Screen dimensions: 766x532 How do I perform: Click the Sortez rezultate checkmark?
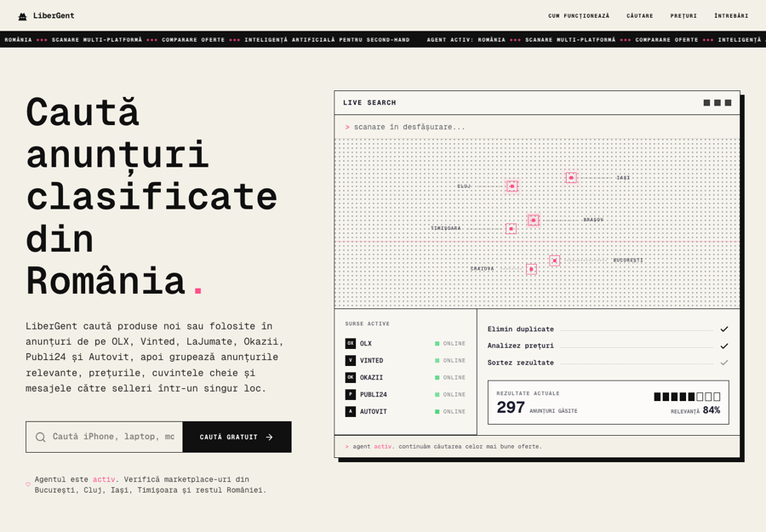click(724, 363)
